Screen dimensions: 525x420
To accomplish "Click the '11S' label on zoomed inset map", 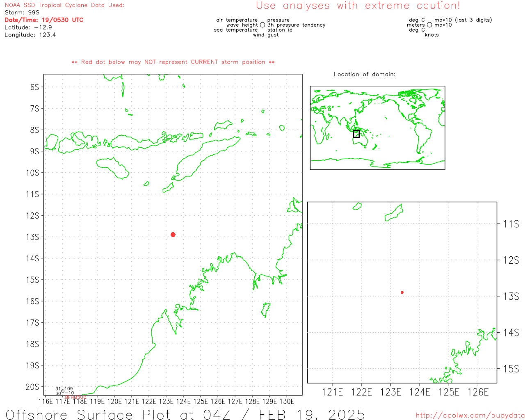I will coord(511,224).
